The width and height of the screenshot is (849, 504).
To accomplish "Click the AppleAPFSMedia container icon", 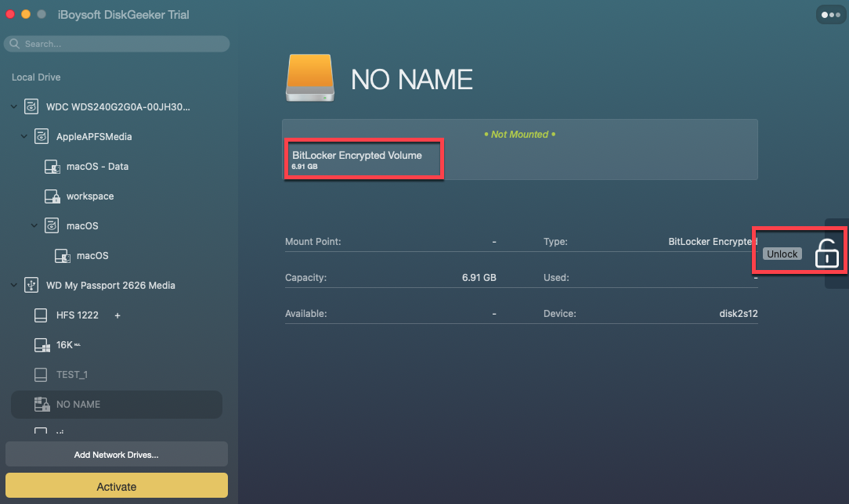I will click(x=42, y=137).
